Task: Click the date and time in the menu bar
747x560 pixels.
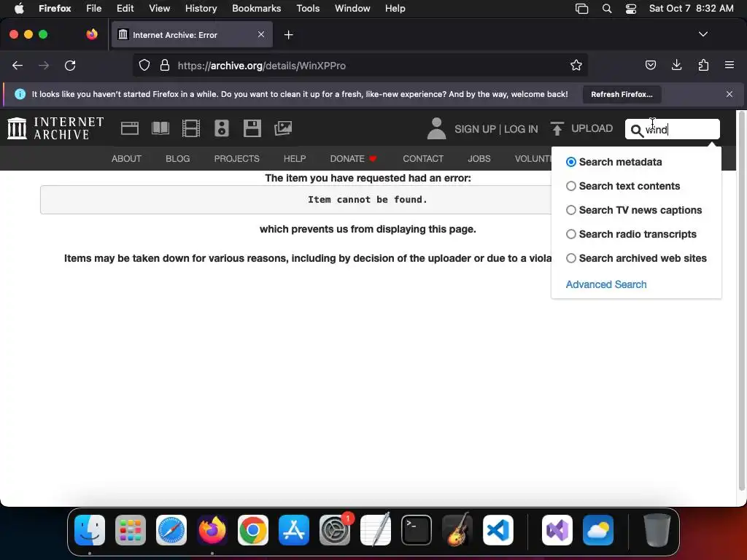Action: tap(691, 9)
